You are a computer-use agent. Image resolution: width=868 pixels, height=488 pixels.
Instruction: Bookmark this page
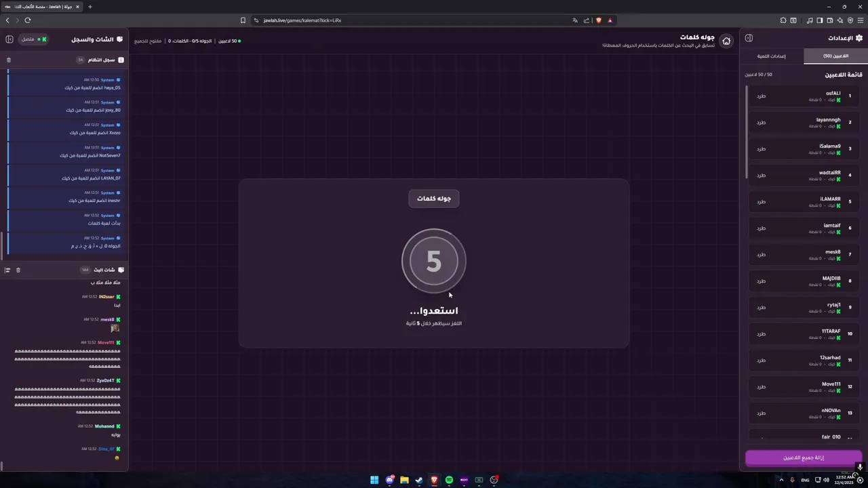pyautogui.click(x=243, y=20)
